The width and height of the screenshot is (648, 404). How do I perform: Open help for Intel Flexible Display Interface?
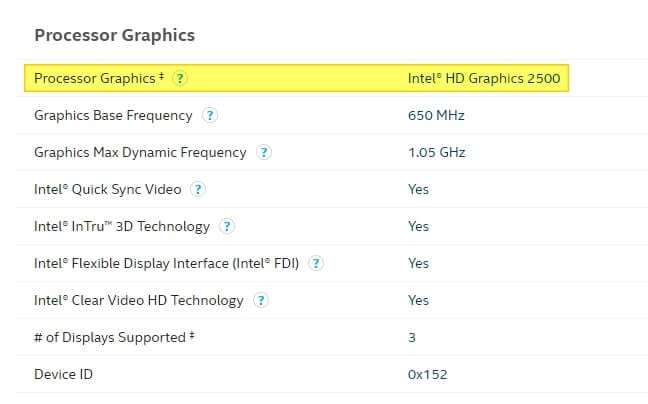316,263
